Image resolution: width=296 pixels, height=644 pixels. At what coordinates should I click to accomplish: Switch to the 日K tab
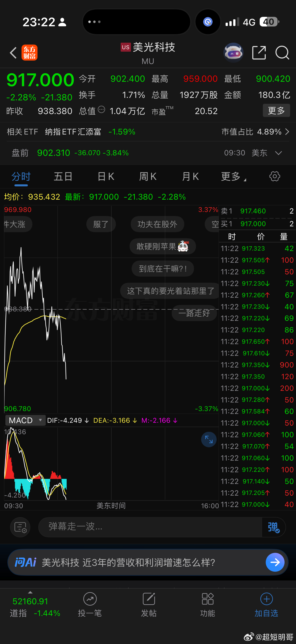coord(106,176)
